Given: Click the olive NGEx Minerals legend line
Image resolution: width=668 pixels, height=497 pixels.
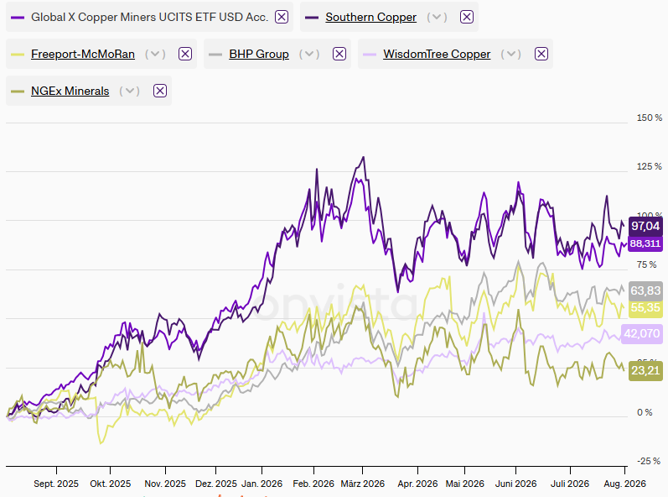Looking at the screenshot, I should pyautogui.click(x=17, y=91).
